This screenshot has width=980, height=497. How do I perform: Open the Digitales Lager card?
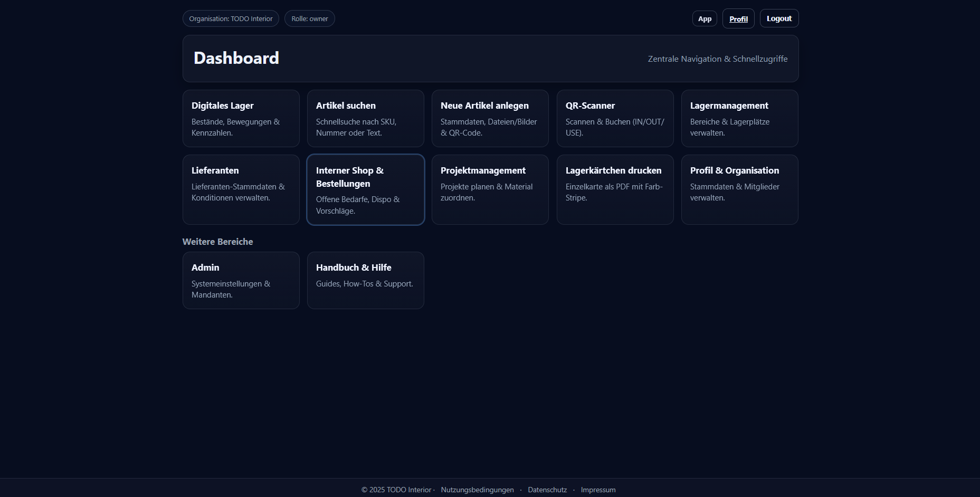tap(241, 118)
